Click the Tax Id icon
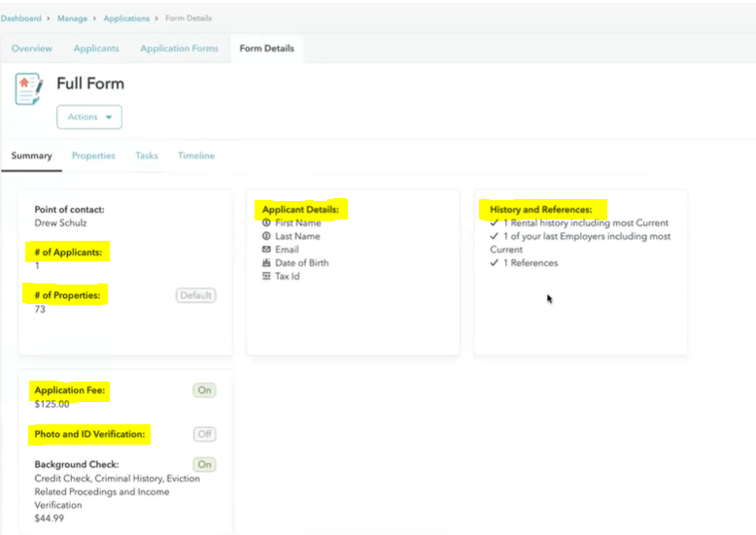This screenshot has height=535, width=756. pyautogui.click(x=267, y=277)
